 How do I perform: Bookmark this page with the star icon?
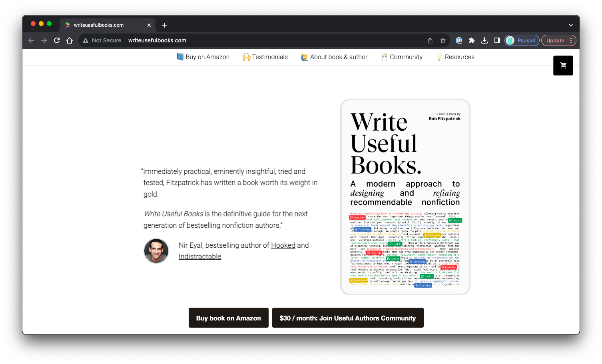pyautogui.click(x=443, y=40)
